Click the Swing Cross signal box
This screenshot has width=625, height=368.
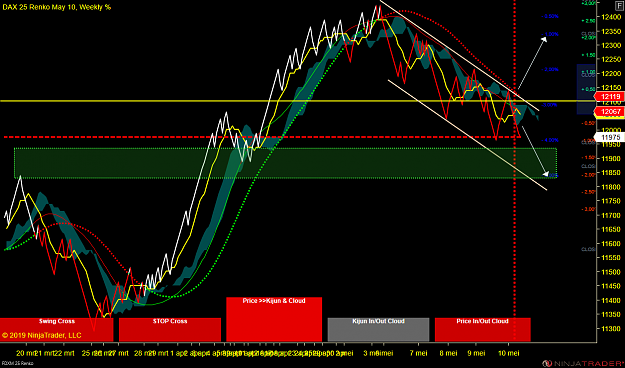(x=57, y=330)
